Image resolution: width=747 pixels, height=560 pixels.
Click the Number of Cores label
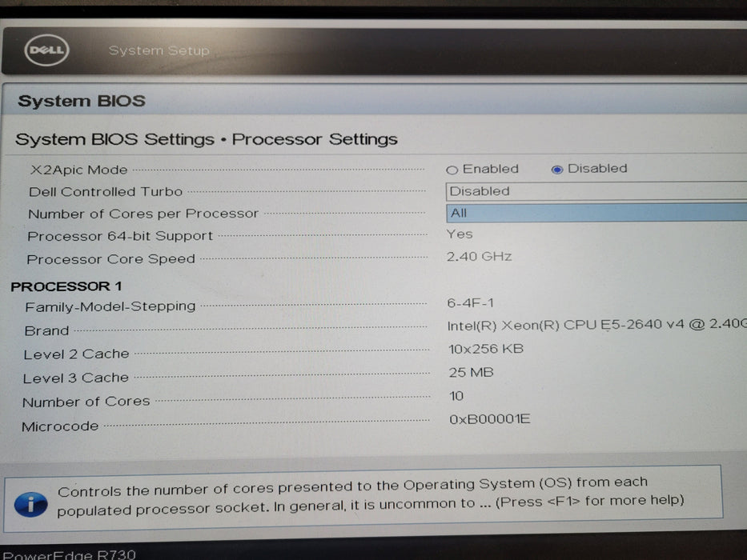pos(86,402)
